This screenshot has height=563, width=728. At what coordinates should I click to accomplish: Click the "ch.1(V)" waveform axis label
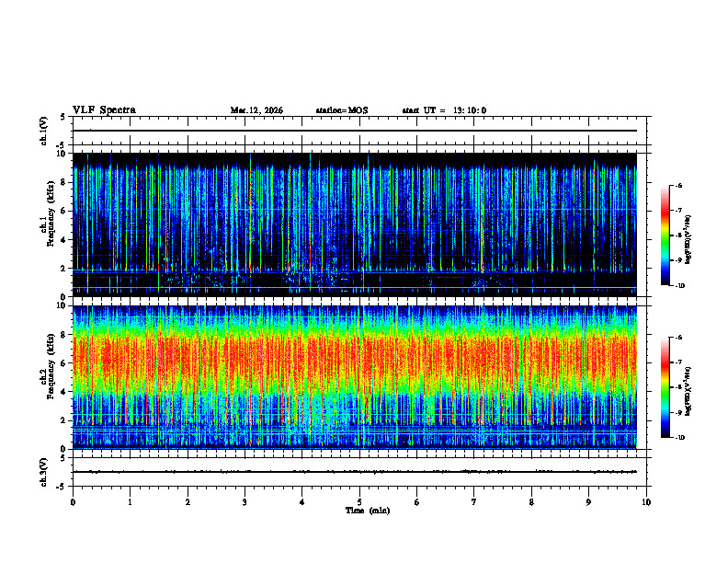coord(44,131)
